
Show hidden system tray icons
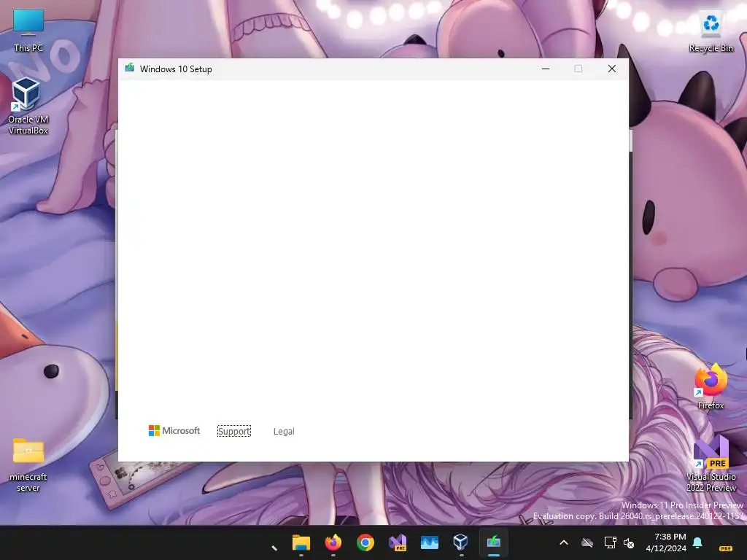tap(564, 542)
